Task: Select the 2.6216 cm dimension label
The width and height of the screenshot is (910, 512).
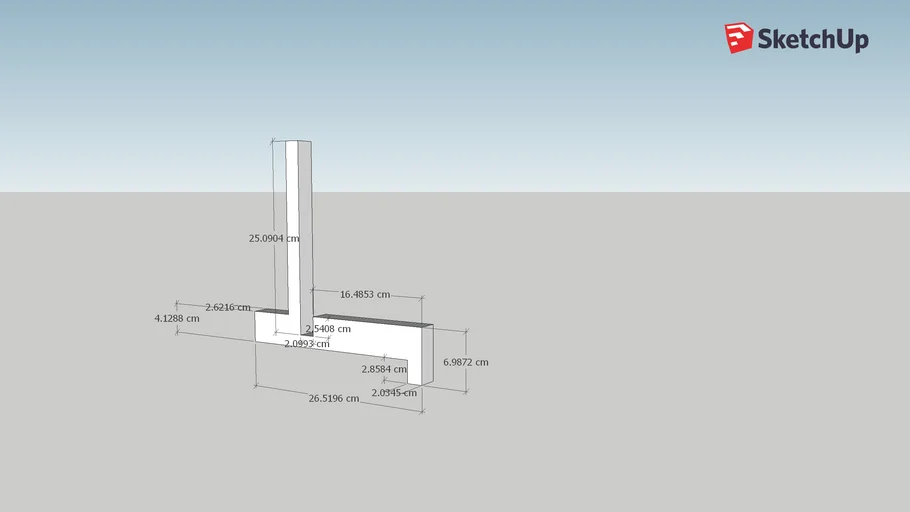Action: point(228,307)
